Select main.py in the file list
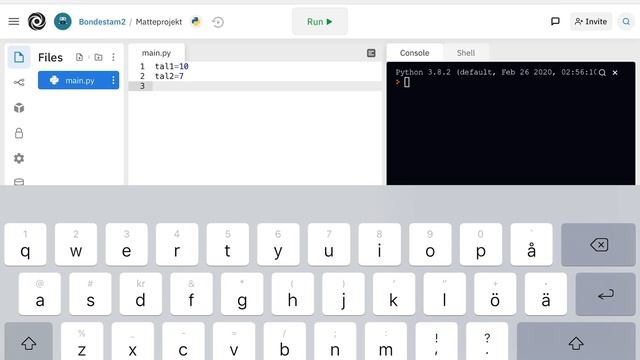This screenshot has height=360, width=640. coord(78,80)
